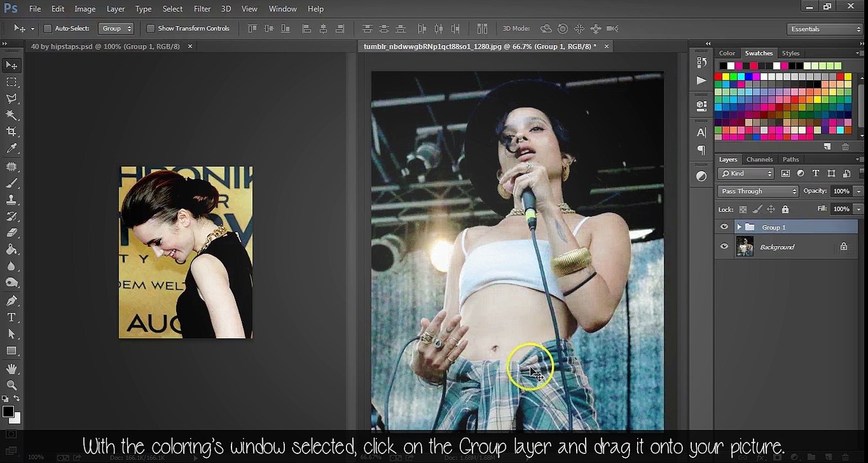Align horizontal centers in options bar
868x463 pixels.
pos(323,28)
